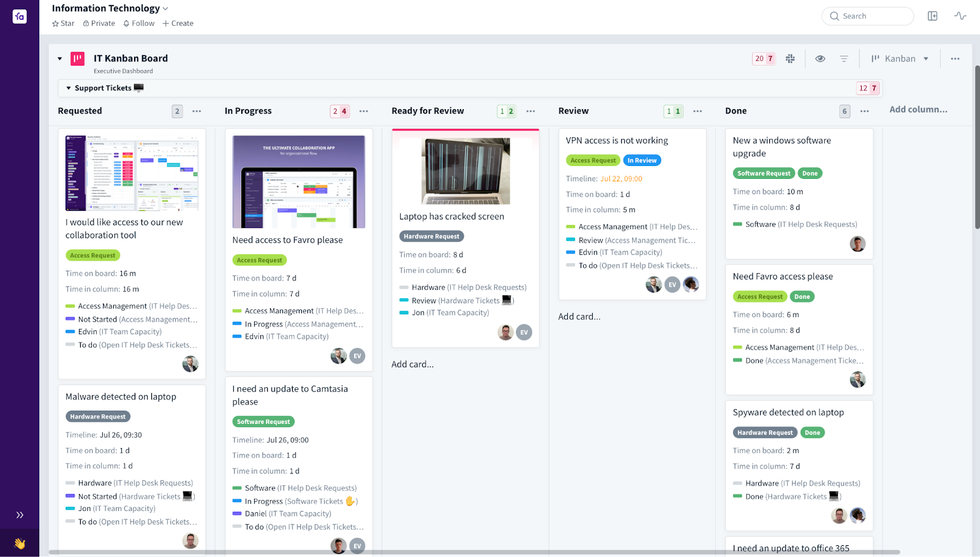Click the In Review tag on VPN card

[x=642, y=161]
